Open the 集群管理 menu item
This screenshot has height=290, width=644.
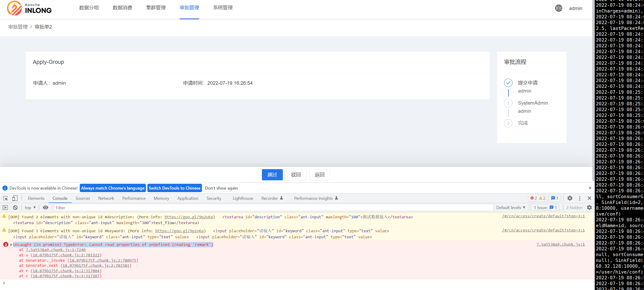pos(156,8)
